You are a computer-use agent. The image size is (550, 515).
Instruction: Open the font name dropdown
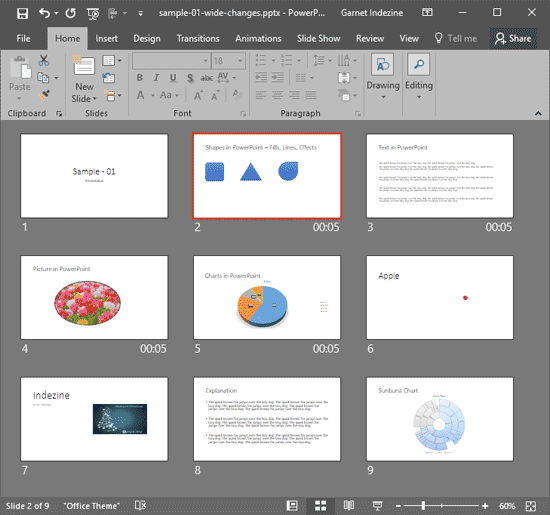(206, 61)
